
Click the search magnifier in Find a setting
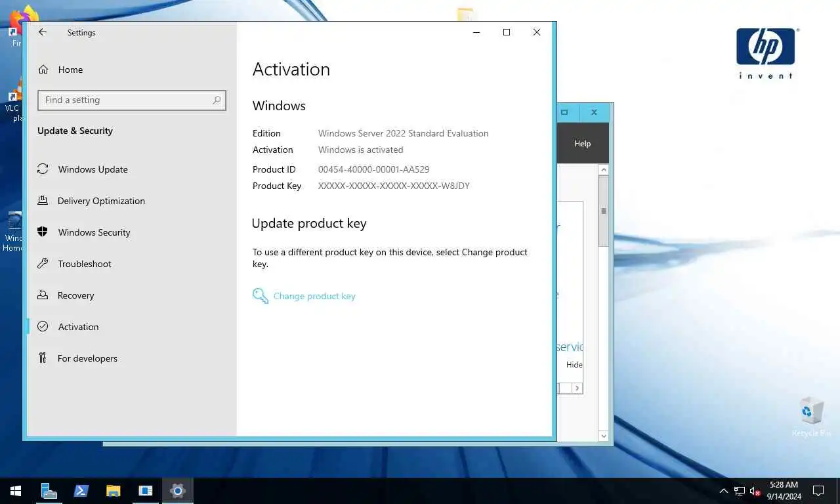click(217, 100)
